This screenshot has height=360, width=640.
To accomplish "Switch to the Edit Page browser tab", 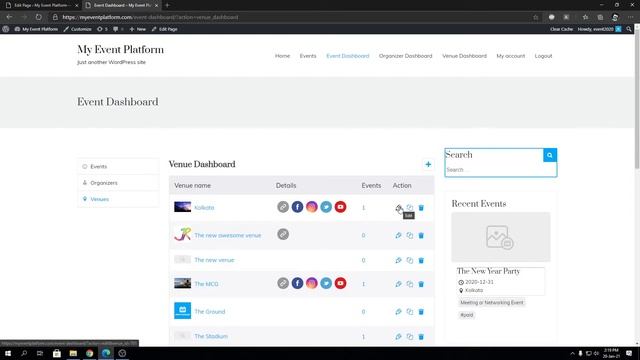I will [x=41, y=5].
